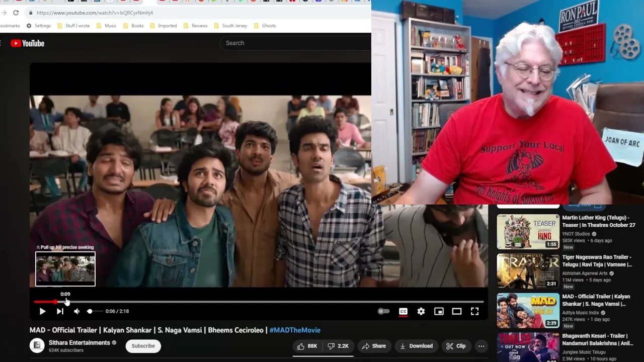Enable theater mode view
Viewport: 644px width, 362px height.
(x=457, y=311)
